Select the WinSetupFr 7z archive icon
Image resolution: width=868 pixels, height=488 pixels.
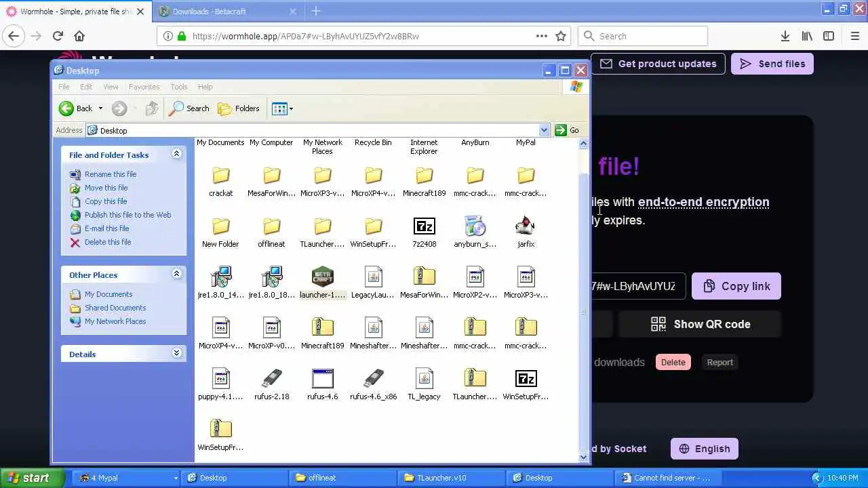pyautogui.click(x=526, y=379)
